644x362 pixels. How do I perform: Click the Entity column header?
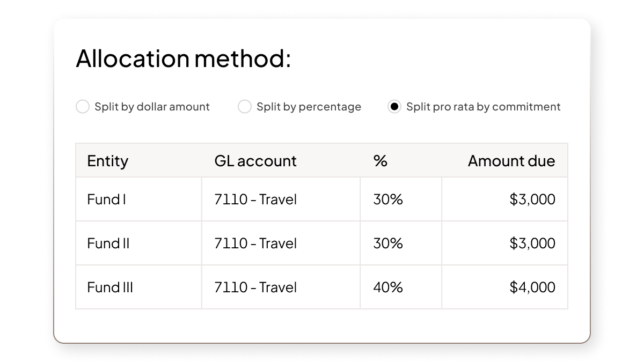click(x=107, y=161)
